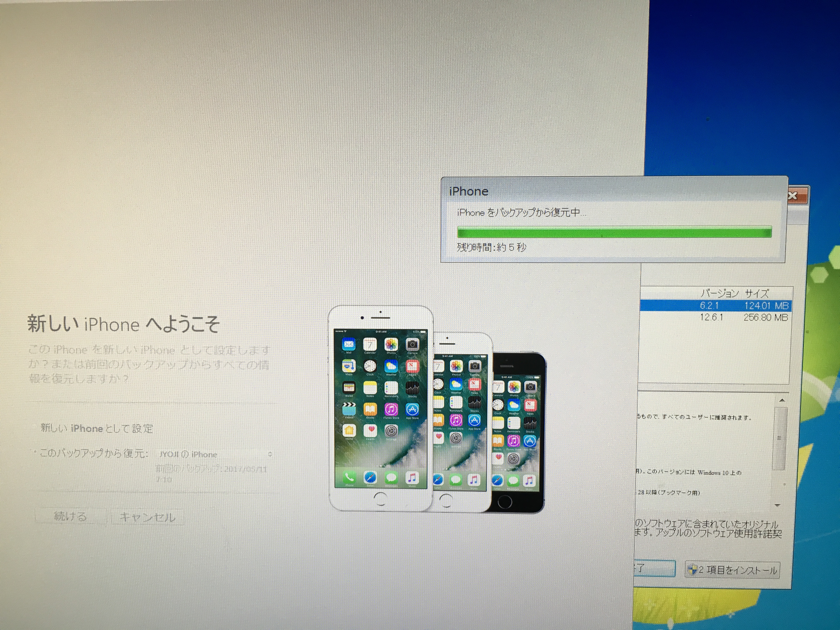Click the 続ける button
840x630 pixels.
(x=71, y=516)
